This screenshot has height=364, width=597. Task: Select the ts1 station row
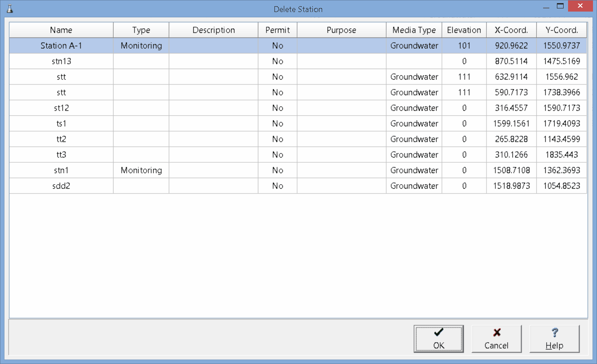pos(298,124)
